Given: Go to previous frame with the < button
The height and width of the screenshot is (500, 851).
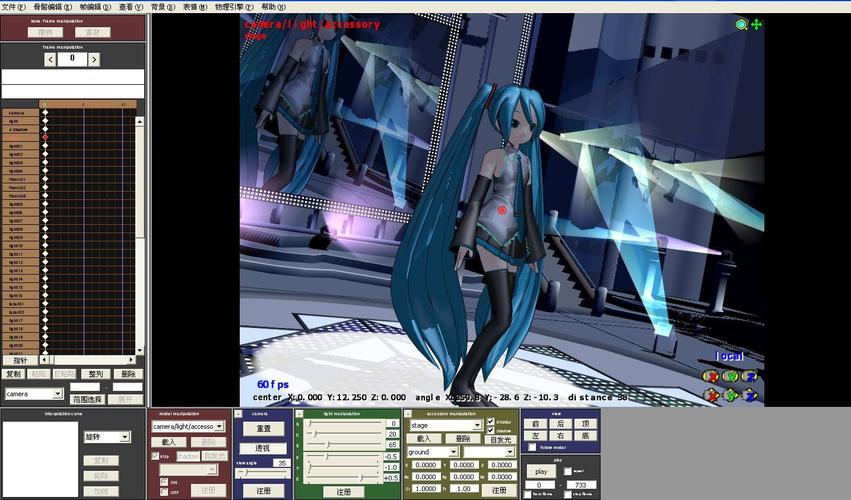Looking at the screenshot, I should click(50, 59).
